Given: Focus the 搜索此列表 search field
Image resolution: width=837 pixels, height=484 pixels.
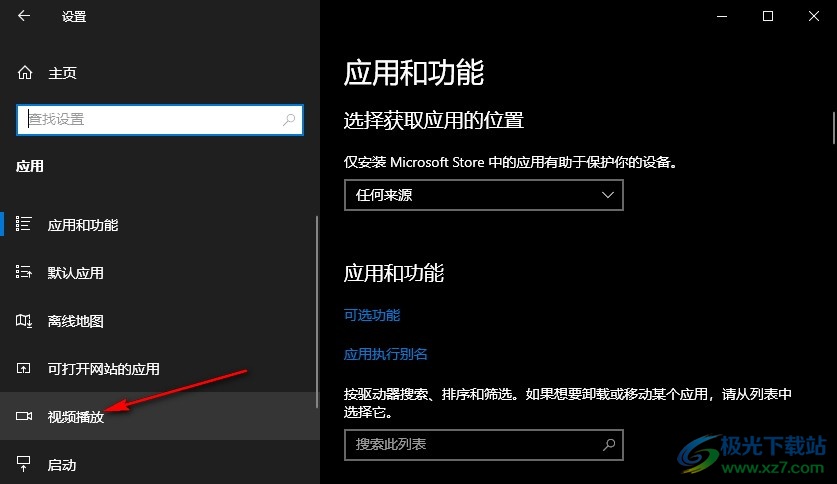Looking at the screenshot, I should click(484, 445).
